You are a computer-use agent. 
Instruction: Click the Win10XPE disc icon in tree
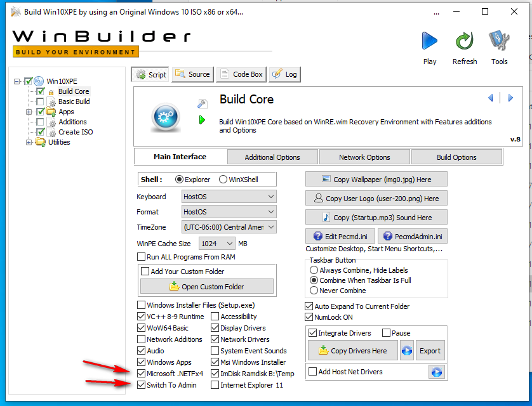[39, 81]
